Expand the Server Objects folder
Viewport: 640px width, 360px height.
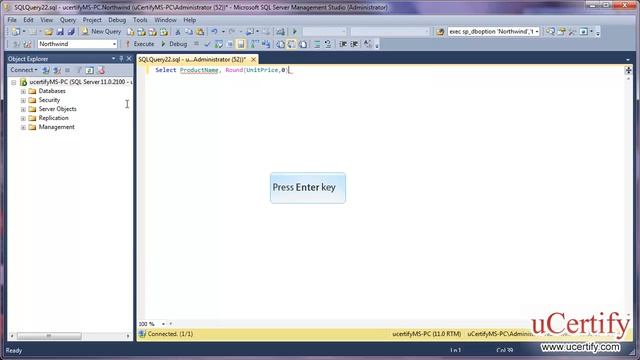pos(23,109)
